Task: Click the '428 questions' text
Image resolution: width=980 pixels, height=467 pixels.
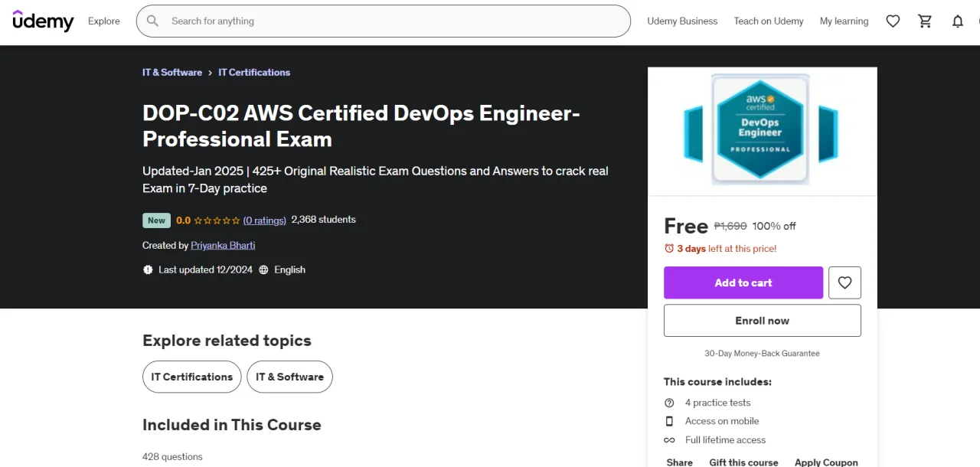Action: click(x=173, y=457)
